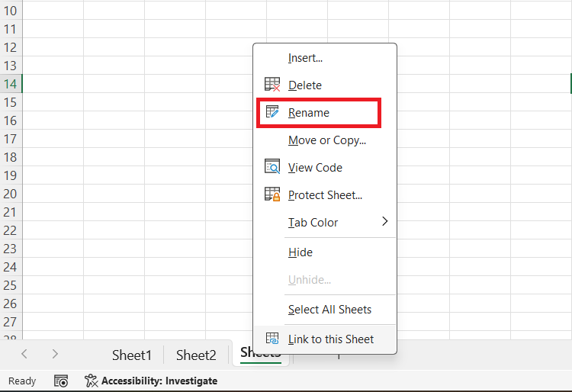Select row header 18
Image resolution: width=572 pixels, height=392 pixels.
coord(11,157)
